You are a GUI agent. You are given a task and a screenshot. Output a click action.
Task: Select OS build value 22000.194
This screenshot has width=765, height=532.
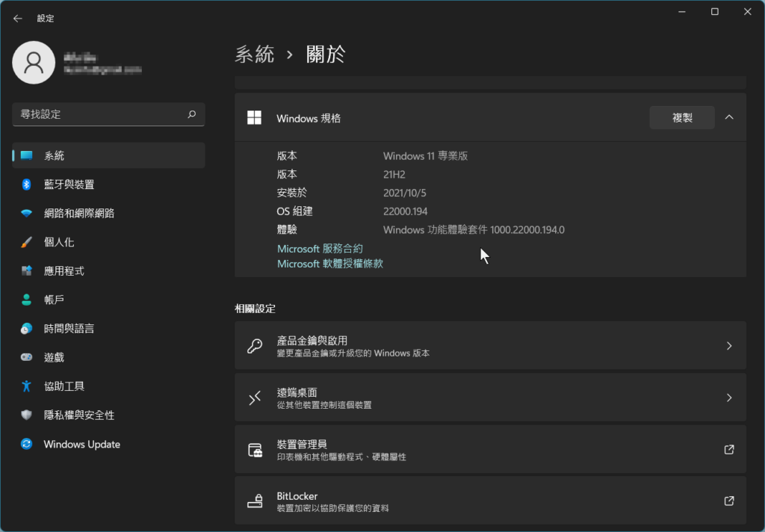click(406, 211)
